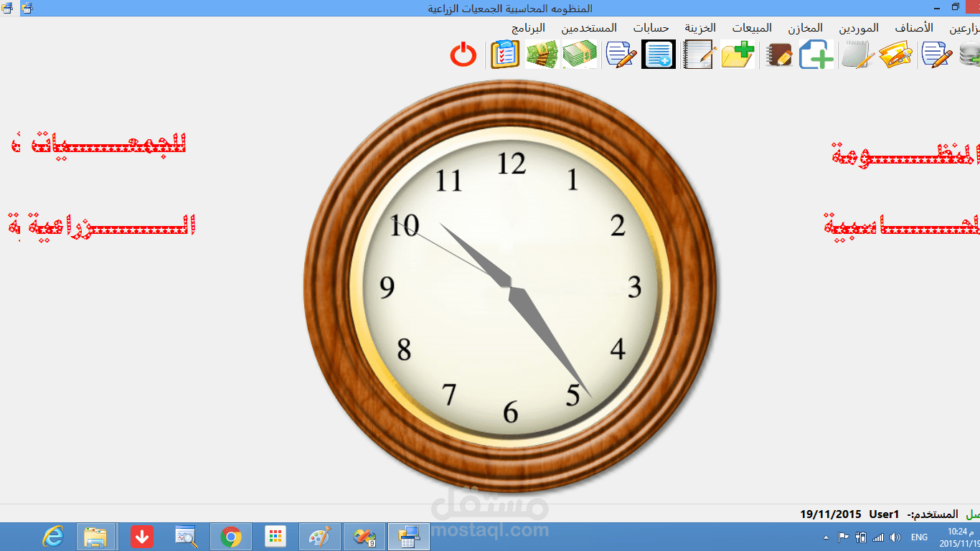The image size is (980, 551).
Task: Open document-with-pencil icon beside the database icon
Action: 937,55
